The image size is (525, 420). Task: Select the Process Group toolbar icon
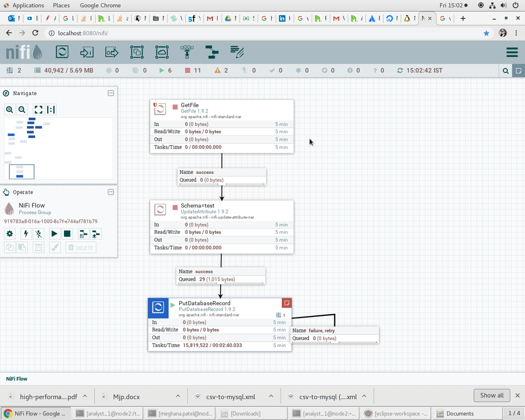(137, 52)
